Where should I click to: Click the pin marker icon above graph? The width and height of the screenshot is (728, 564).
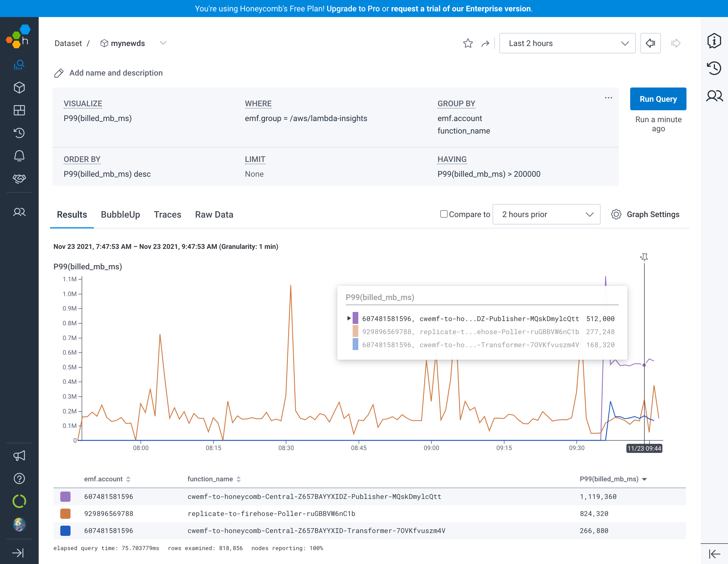[x=644, y=257]
